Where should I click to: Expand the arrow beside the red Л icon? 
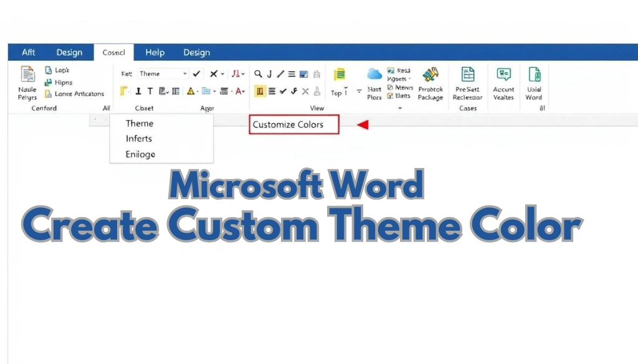(x=243, y=74)
